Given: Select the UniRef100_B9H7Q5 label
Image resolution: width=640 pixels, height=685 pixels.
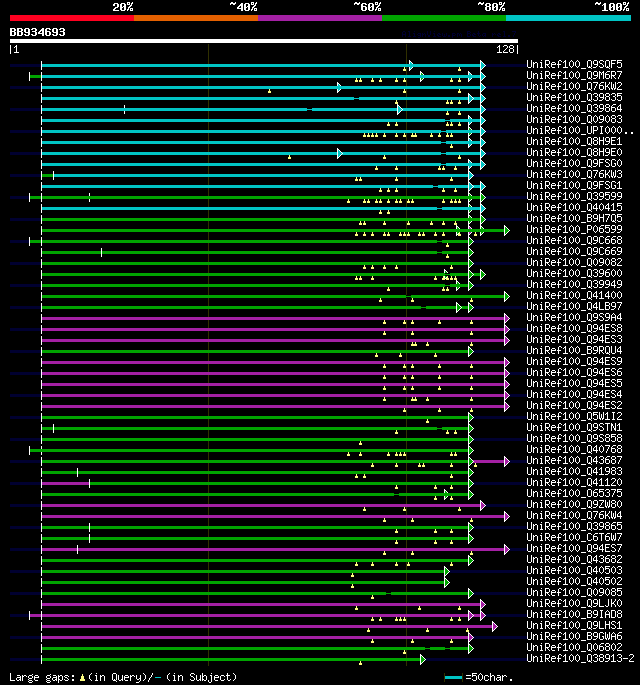Looking at the screenshot, I should (574, 218).
